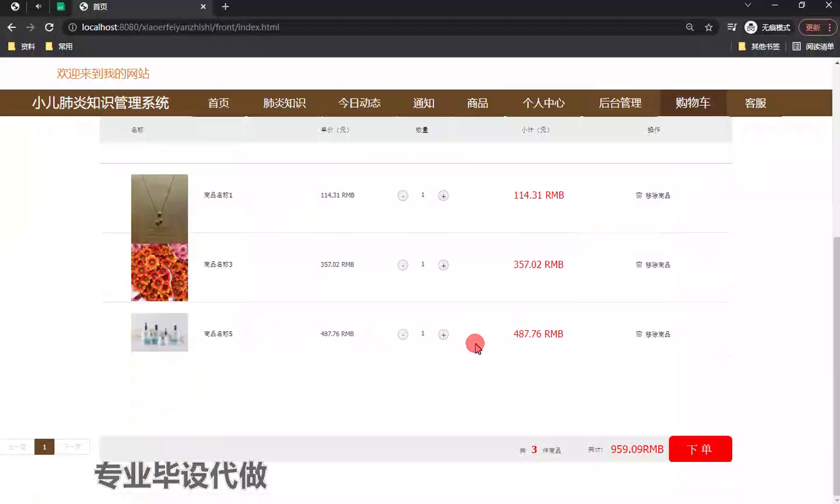Increase quantity of 商品名称3
840x504 pixels.
pyautogui.click(x=443, y=265)
